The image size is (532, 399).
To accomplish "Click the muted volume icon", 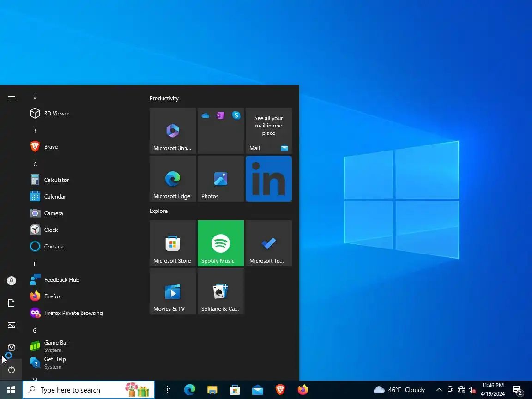I will pos(472,390).
